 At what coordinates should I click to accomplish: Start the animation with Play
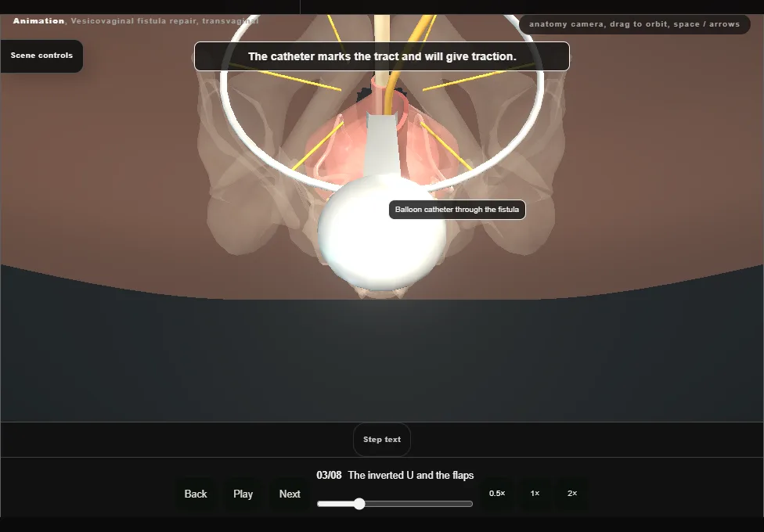pos(243,494)
